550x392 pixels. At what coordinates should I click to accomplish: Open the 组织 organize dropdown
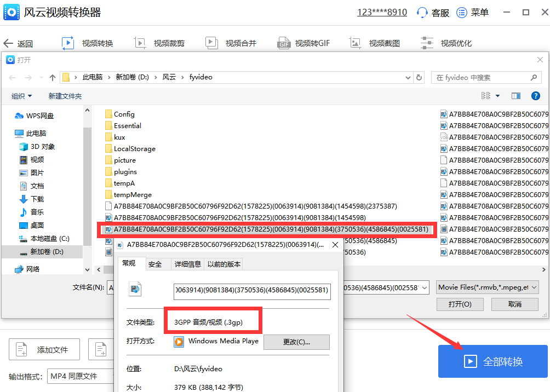(x=21, y=96)
